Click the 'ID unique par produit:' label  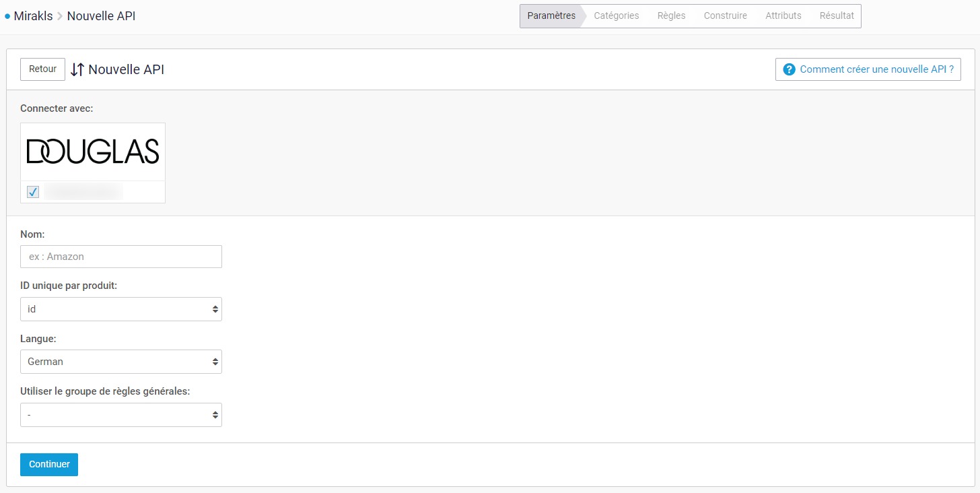point(69,286)
